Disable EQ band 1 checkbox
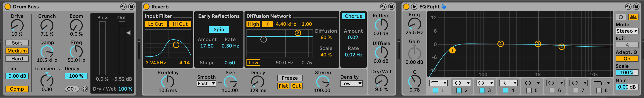The width and height of the screenshot is (644, 98). coord(435,90)
